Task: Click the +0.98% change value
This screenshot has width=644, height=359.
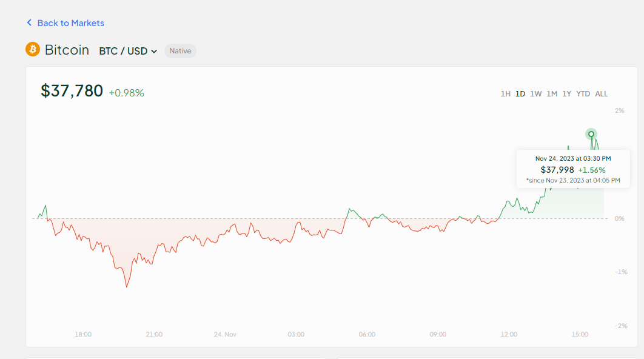Action: 127,93
